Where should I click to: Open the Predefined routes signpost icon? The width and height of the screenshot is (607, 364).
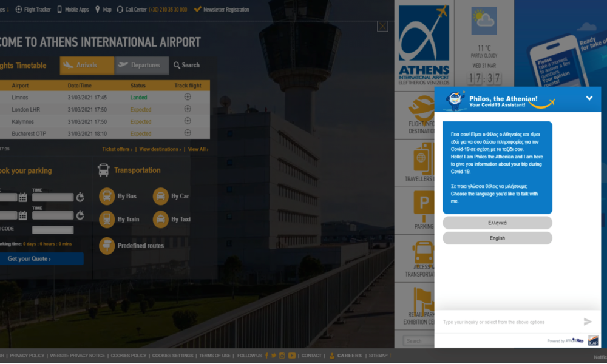coord(107,246)
